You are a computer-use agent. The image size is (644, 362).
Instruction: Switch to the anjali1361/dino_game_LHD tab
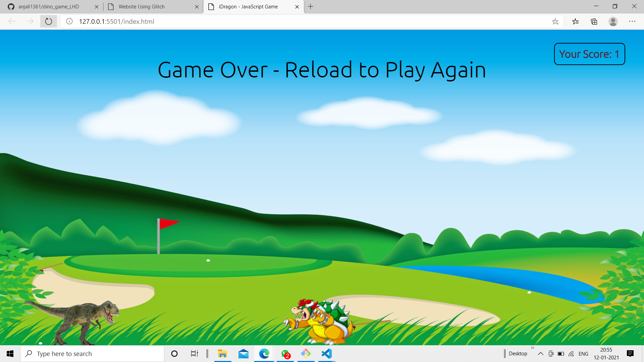pyautogui.click(x=49, y=7)
